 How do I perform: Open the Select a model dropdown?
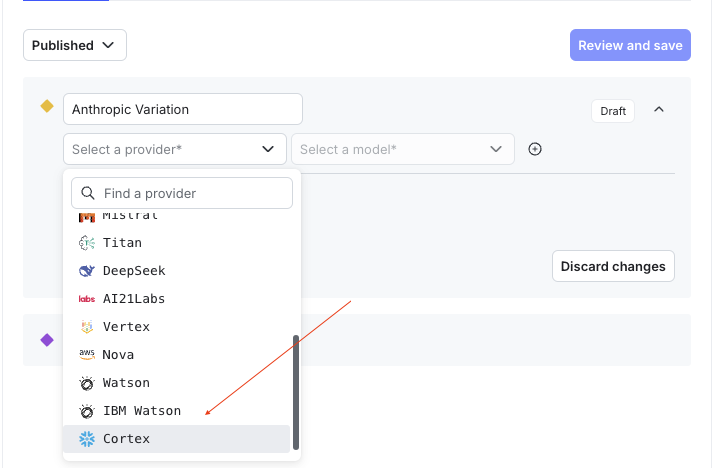(402, 149)
